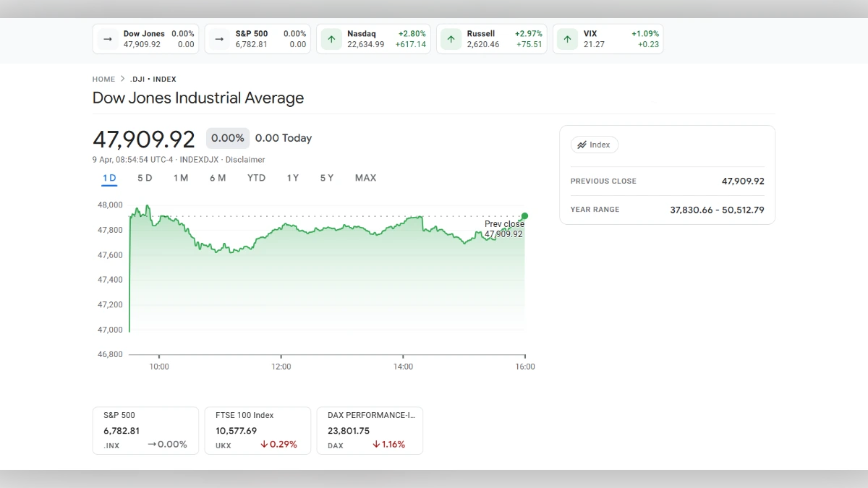
Task: Switch to the YTD chart range tab
Action: click(x=255, y=177)
